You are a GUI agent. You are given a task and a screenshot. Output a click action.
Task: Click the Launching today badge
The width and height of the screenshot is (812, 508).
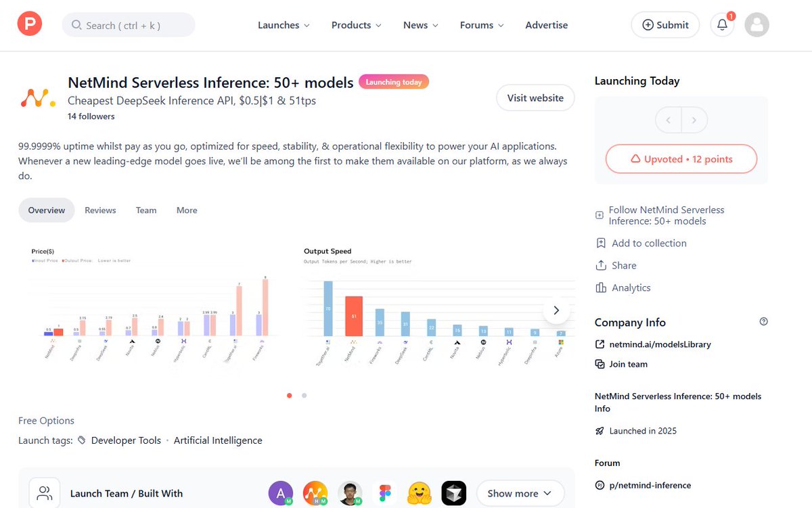coord(394,82)
